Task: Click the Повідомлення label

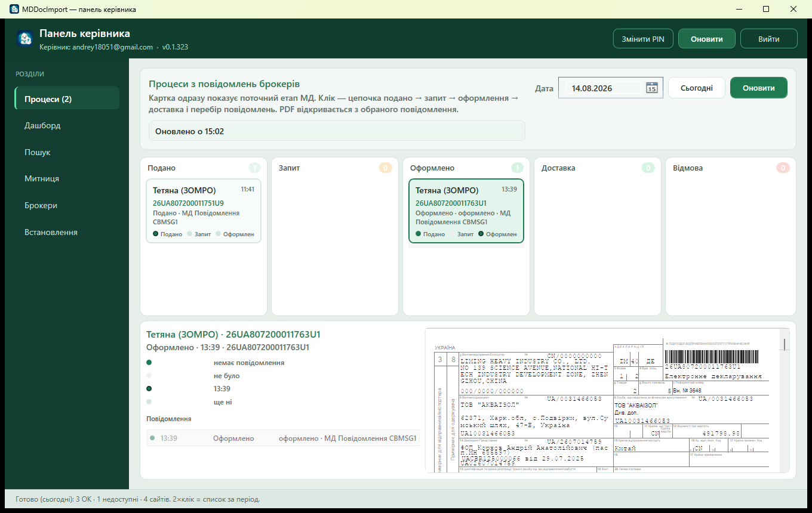Action: tap(169, 419)
